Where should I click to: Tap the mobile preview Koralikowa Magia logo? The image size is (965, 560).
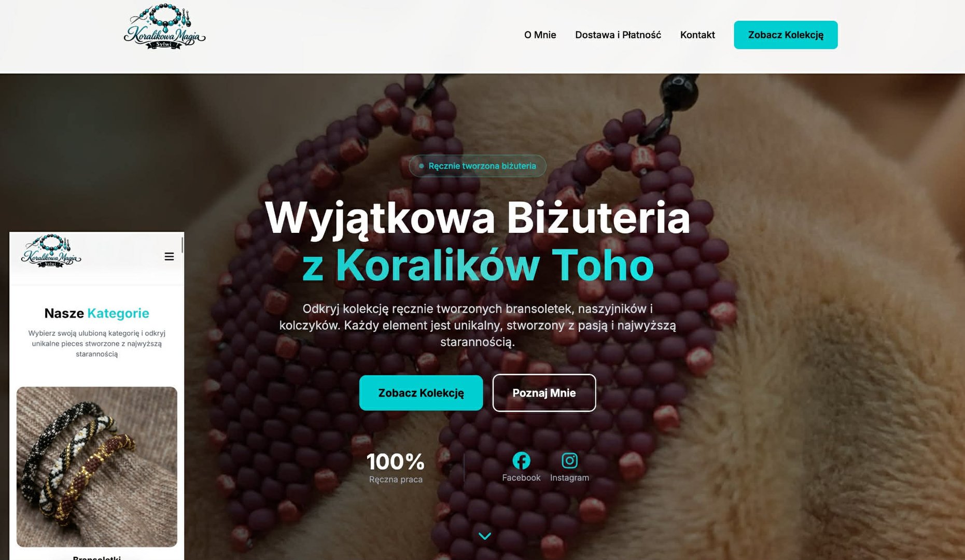[x=51, y=251]
